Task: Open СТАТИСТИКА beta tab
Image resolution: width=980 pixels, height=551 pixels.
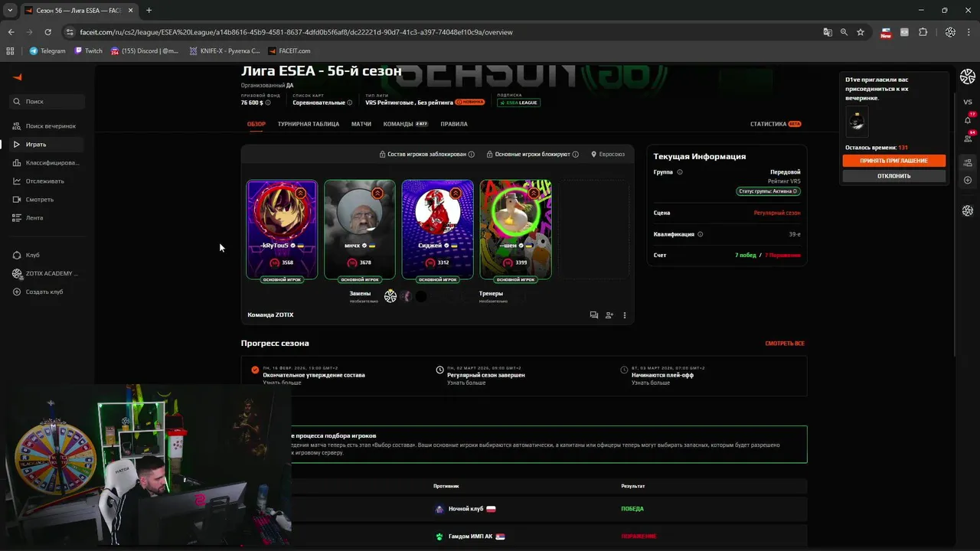Action: point(776,124)
